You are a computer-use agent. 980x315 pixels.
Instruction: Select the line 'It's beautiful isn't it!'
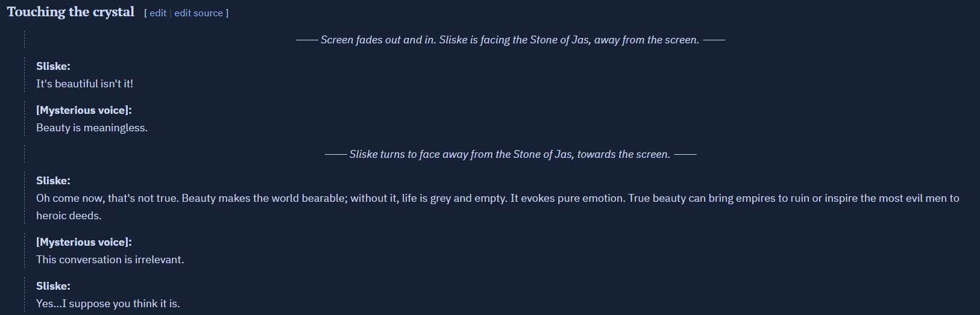[84, 84]
